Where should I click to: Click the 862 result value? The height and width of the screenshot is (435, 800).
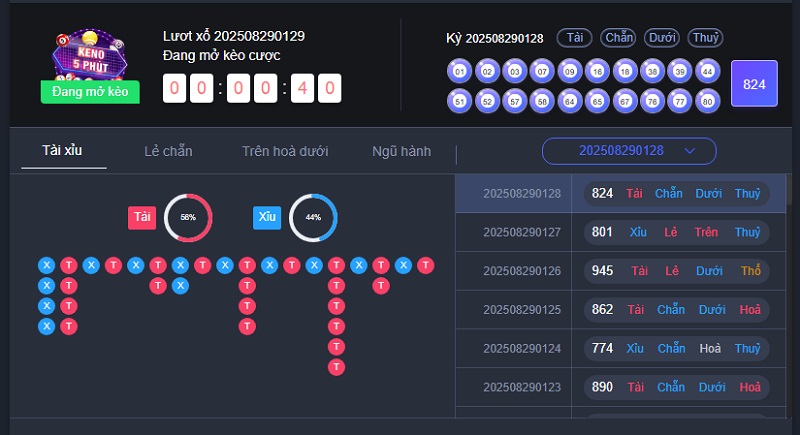pyautogui.click(x=602, y=310)
